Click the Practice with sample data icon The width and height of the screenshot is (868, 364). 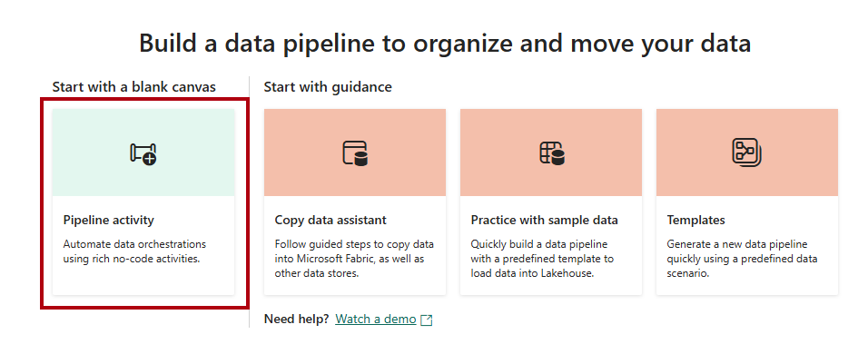click(x=551, y=152)
